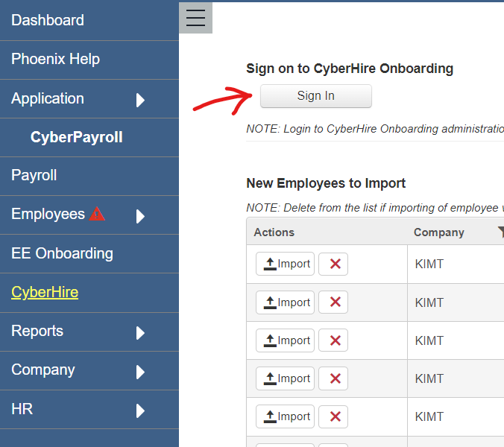Select Reports in sidebar
This screenshot has height=447, width=504.
point(37,331)
